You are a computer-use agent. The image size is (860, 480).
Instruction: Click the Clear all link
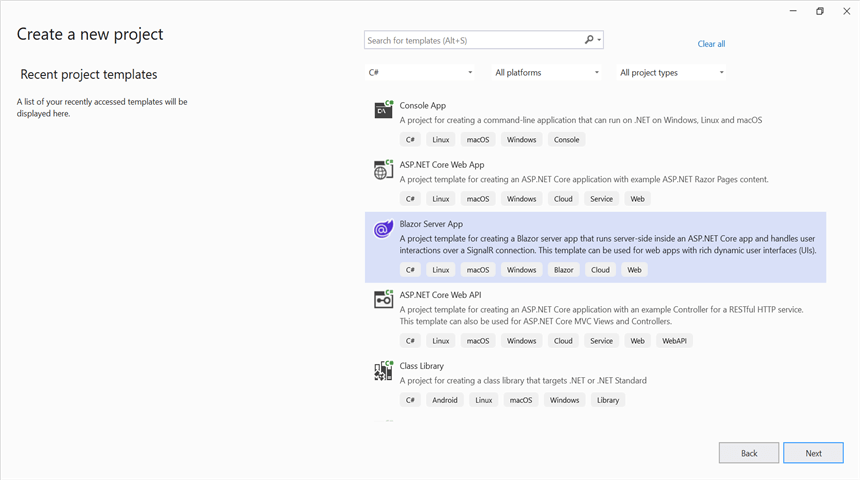pos(711,44)
